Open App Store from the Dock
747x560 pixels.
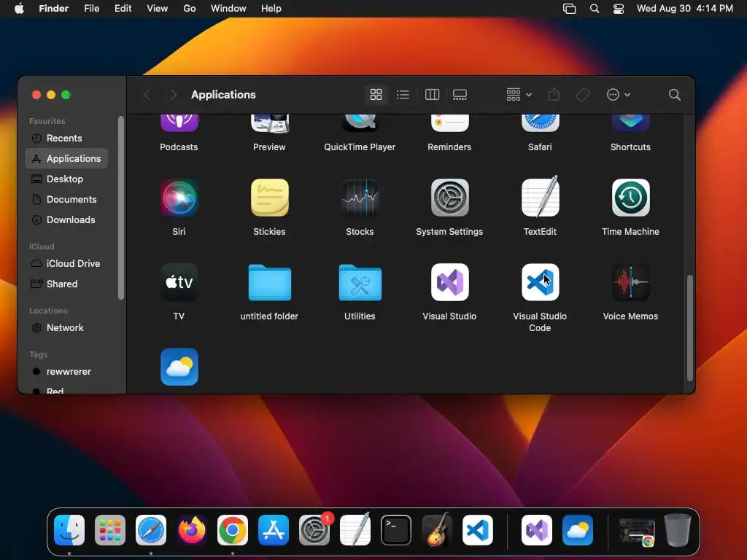[x=274, y=530]
